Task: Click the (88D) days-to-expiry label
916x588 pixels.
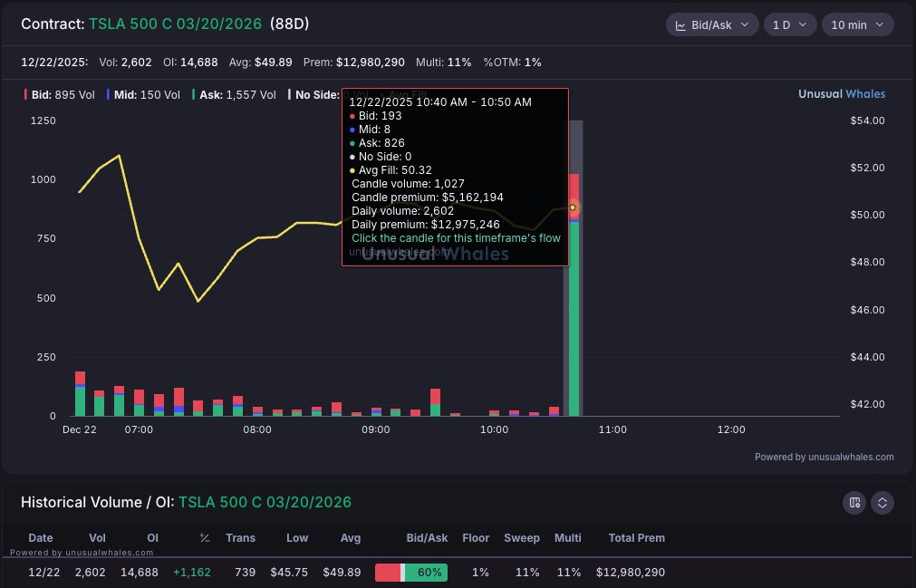Action: (x=289, y=24)
